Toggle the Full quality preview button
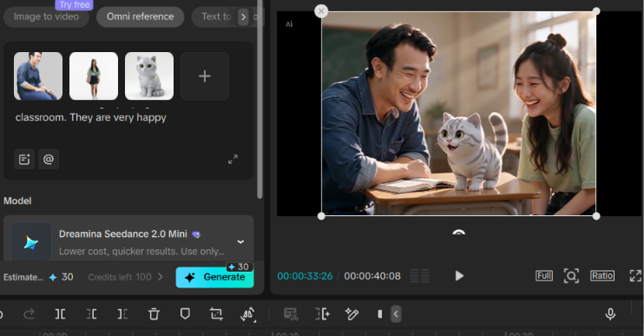The image size is (644, 336). (544, 275)
